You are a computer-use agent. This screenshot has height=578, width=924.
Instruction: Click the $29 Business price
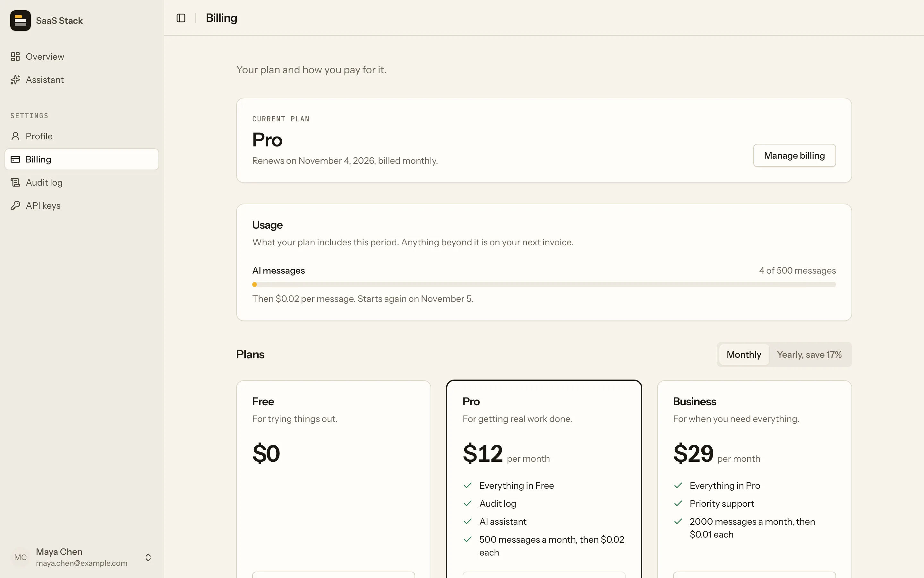click(x=693, y=453)
